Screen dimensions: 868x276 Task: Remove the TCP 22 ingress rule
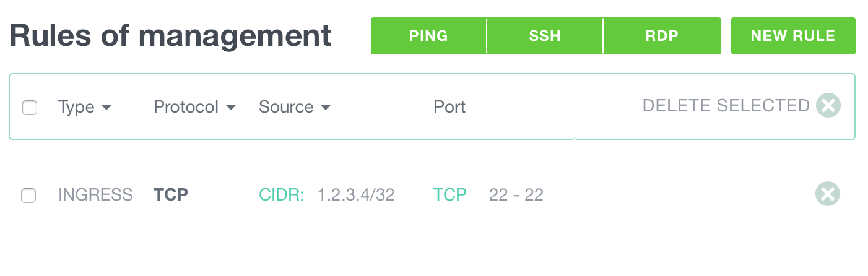pos(828,194)
